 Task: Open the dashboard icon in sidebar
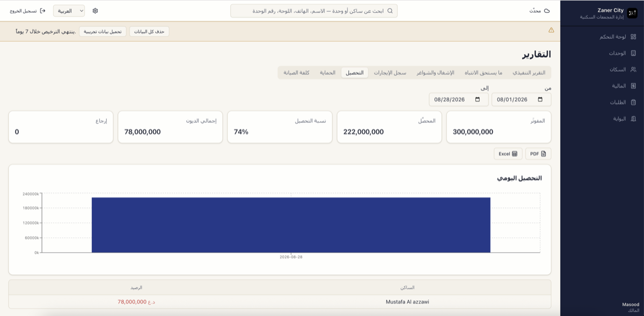pyautogui.click(x=633, y=37)
